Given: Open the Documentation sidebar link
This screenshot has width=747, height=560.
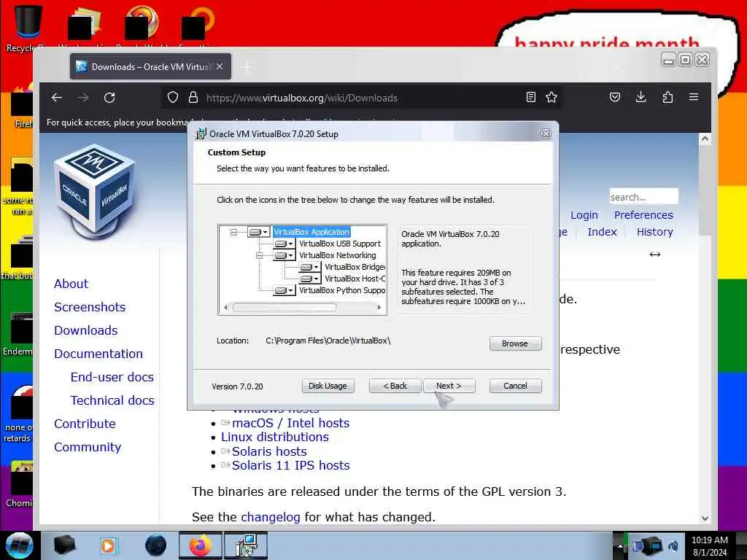Looking at the screenshot, I should (x=98, y=354).
